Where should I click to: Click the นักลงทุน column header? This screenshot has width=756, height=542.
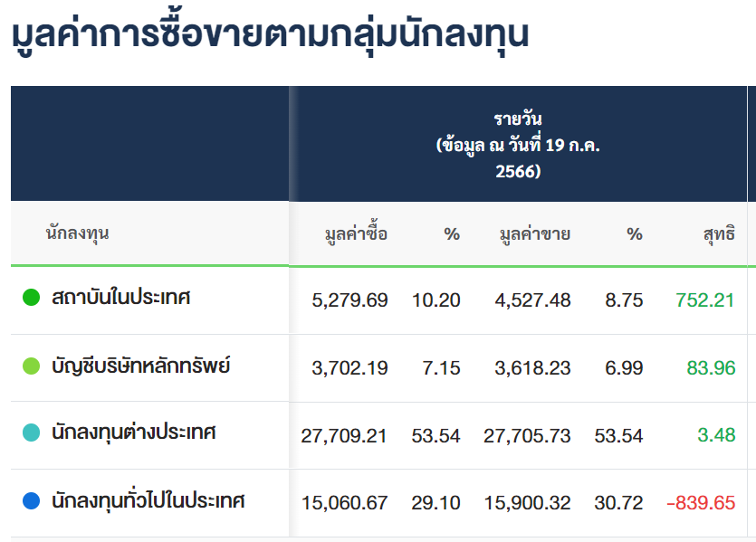coord(77,233)
